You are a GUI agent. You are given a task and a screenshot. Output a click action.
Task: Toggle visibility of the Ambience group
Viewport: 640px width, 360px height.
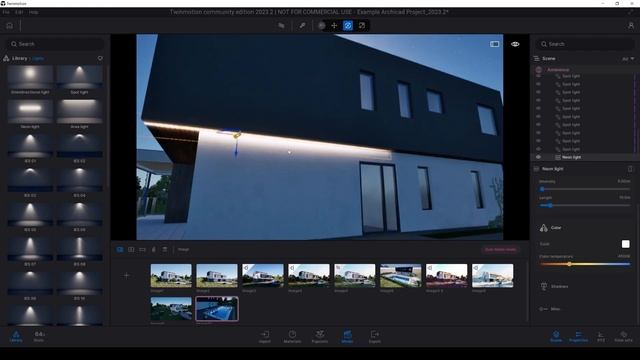click(538, 70)
